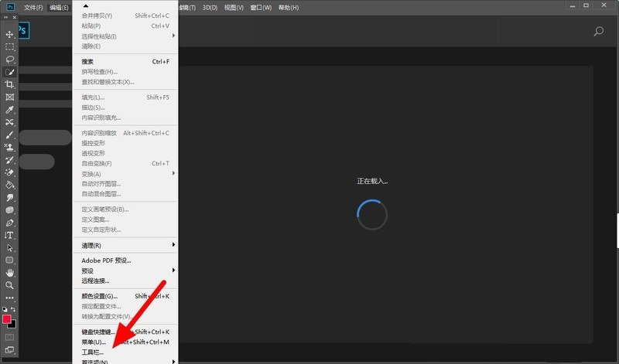
Task: Expand toolbar with double-arrow icon
Action: click(6, 17)
